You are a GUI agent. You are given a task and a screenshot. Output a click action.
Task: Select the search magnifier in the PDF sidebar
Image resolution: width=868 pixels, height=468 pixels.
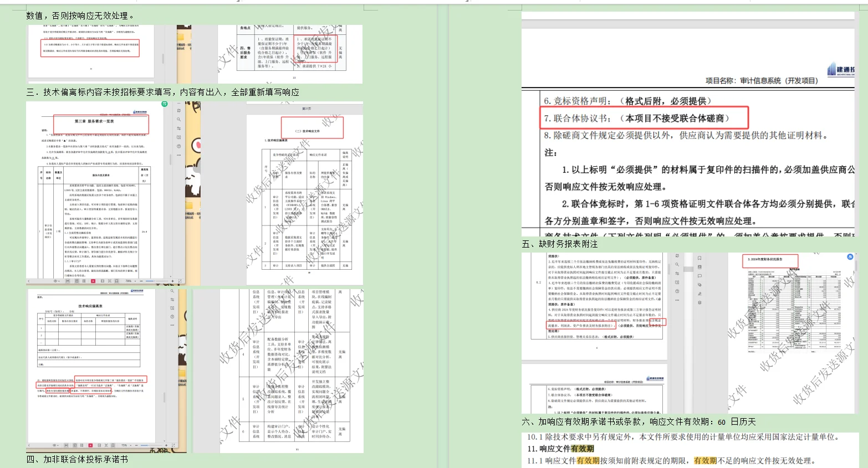click(x=178, y=120)
